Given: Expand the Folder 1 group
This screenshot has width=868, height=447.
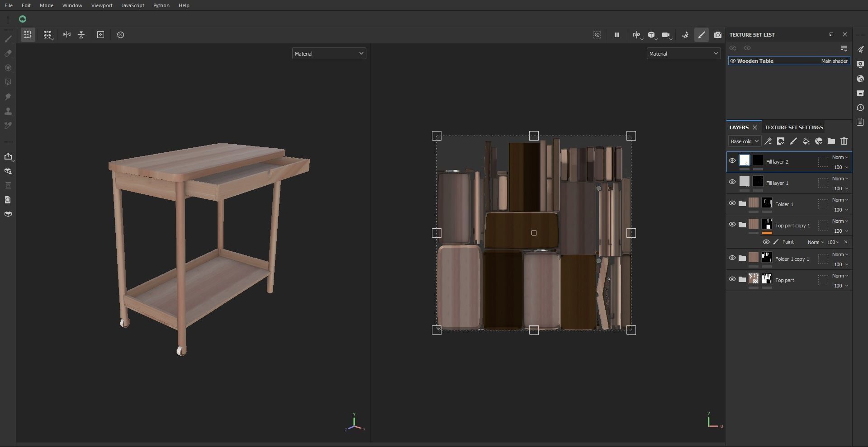Looking at the screenshot, I should pyautogui.click(x=742, y=203).
